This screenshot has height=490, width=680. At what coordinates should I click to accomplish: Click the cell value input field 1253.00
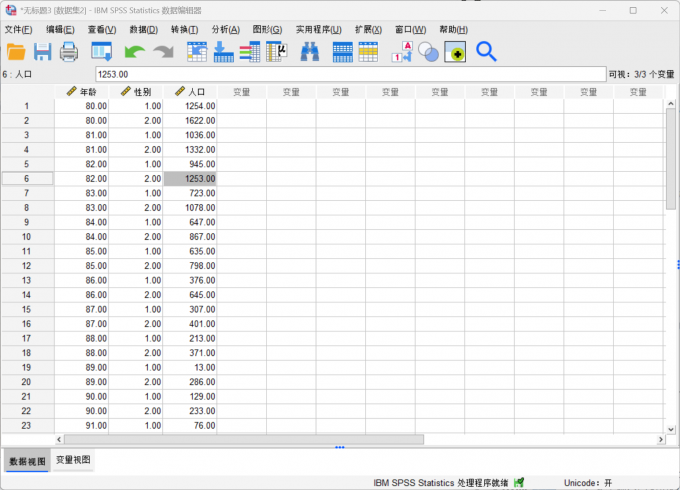(350, 74)
